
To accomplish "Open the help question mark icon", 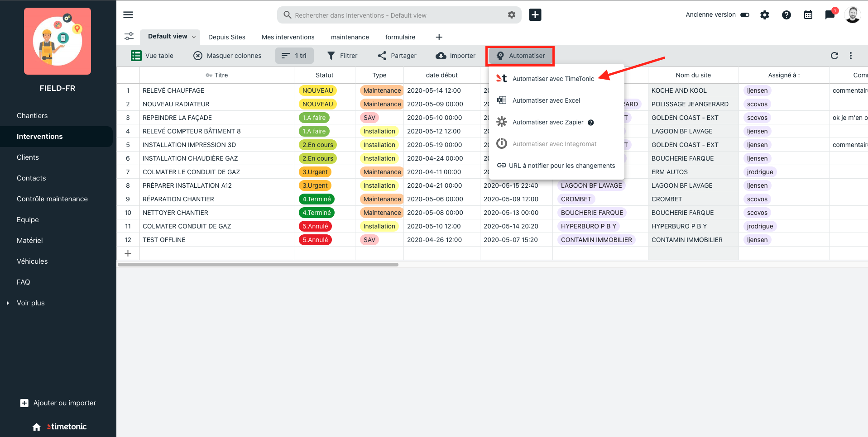I will coord(786,15).
